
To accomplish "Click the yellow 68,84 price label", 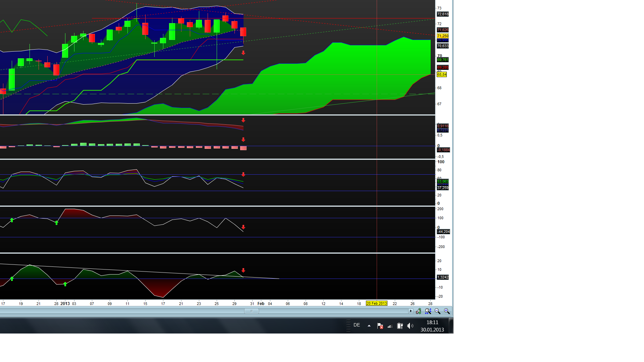I will point(442,74).
